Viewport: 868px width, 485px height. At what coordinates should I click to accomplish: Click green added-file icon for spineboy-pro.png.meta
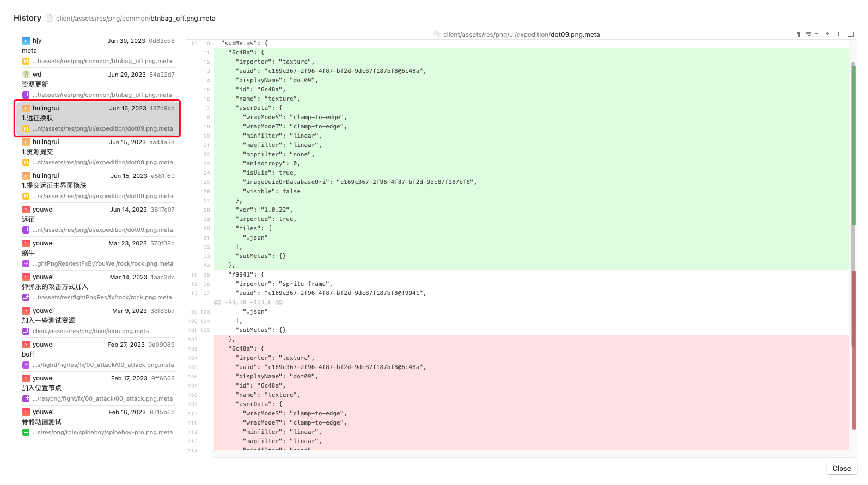pyautogui.click(x=26, y=433)
